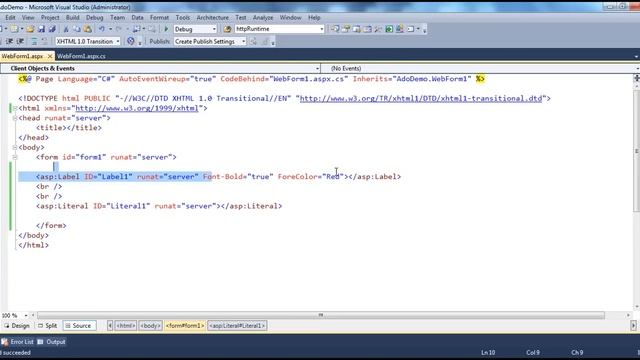Click the Paste toolbar icon

87,29
